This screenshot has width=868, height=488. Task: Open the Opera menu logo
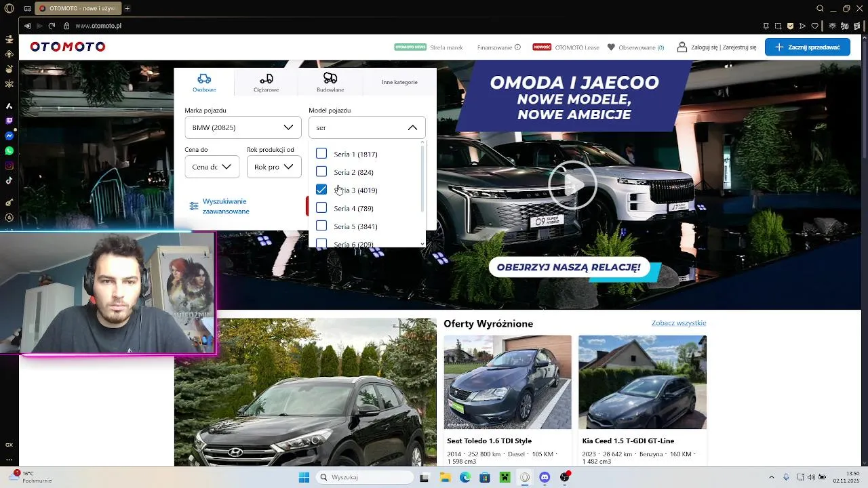click(x=9, y=8)
